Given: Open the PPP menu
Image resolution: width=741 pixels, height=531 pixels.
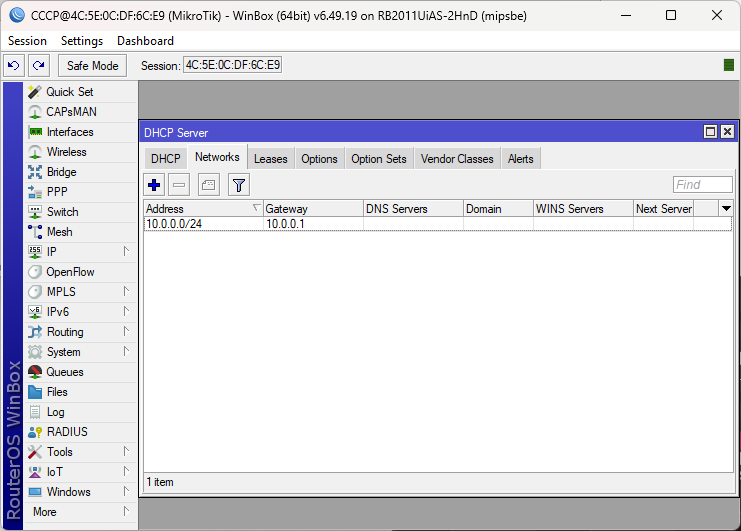Looking at the screenshot, I should (80, 192).
